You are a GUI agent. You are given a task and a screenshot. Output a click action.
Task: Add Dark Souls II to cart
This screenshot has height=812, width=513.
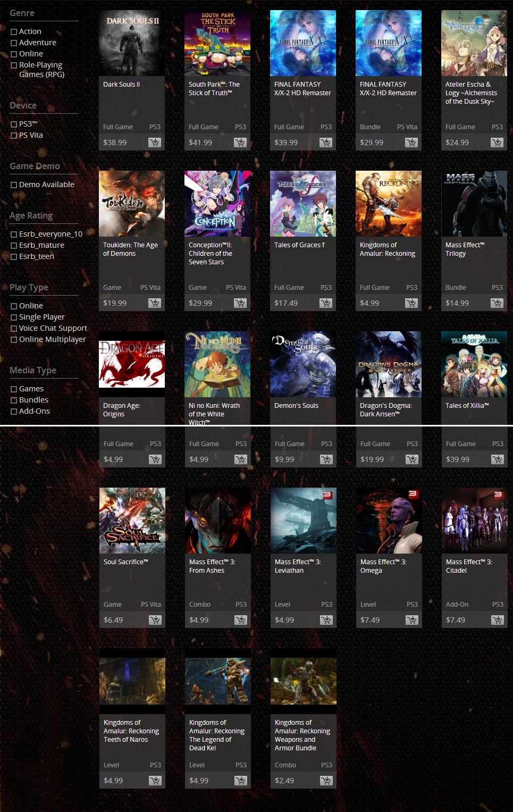pyautogui.click(x=155, y=143)
